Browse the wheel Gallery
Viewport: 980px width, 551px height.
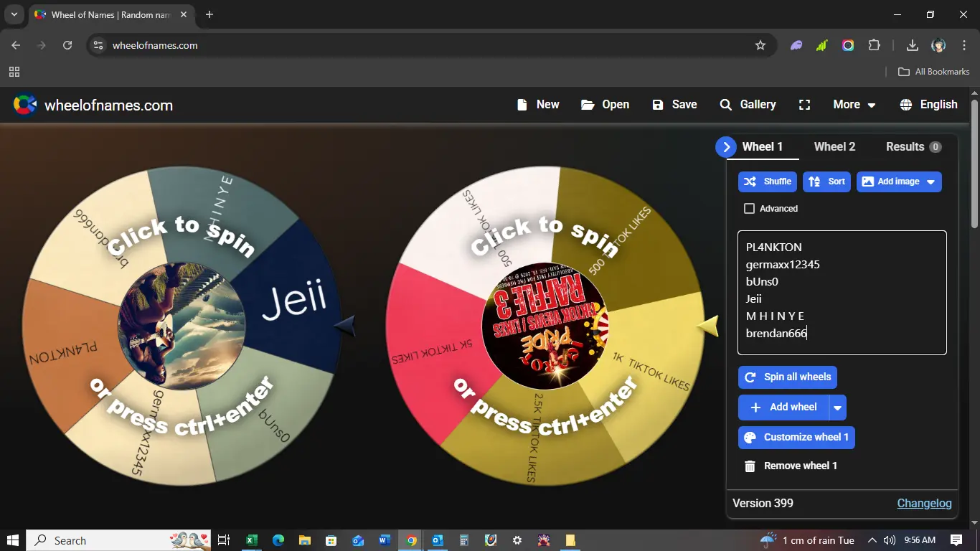point(748,105)
